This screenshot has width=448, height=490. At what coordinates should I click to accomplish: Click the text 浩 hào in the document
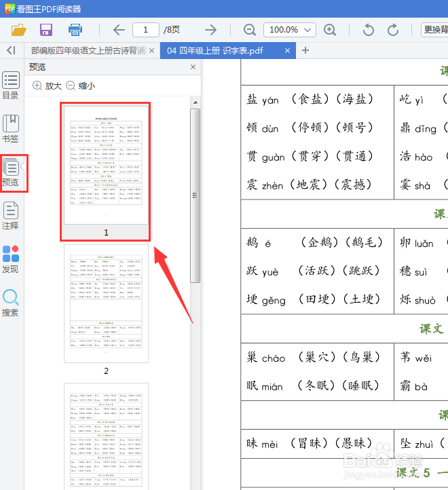pos(416,157)
